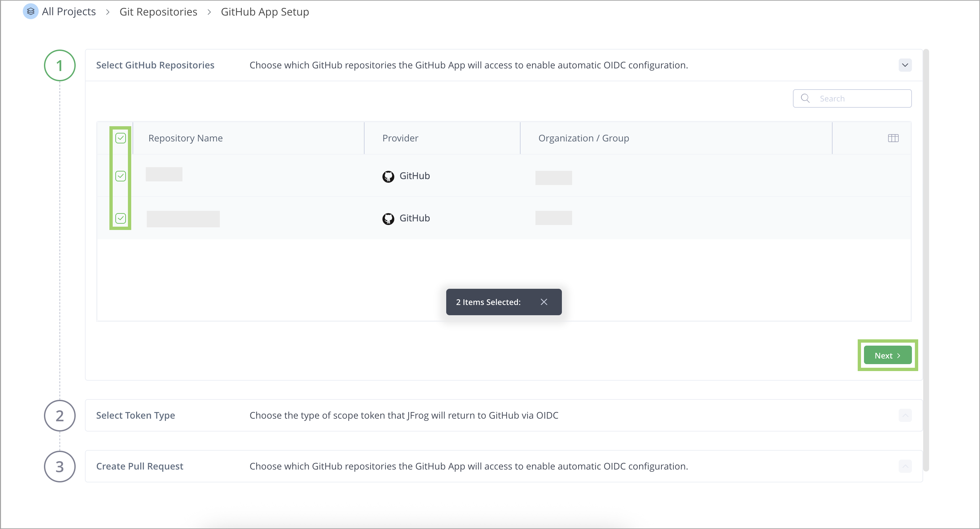The width and height of the screenshot is (980, 529).
Task: Uncheck the select-all repositories checkbox
Action: tap(121, 138)
